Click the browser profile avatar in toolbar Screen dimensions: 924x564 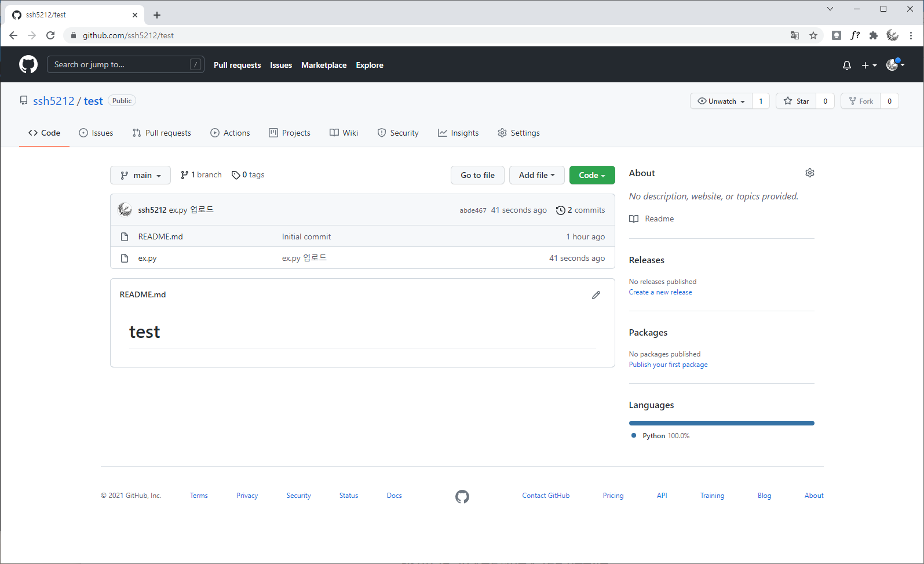click(x=892, y=35)
